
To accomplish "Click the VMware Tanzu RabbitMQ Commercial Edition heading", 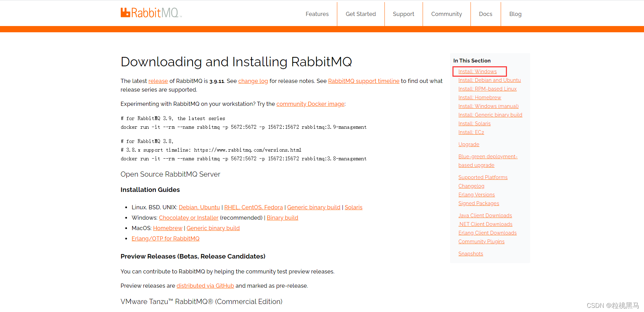I will tap(201, 302).
